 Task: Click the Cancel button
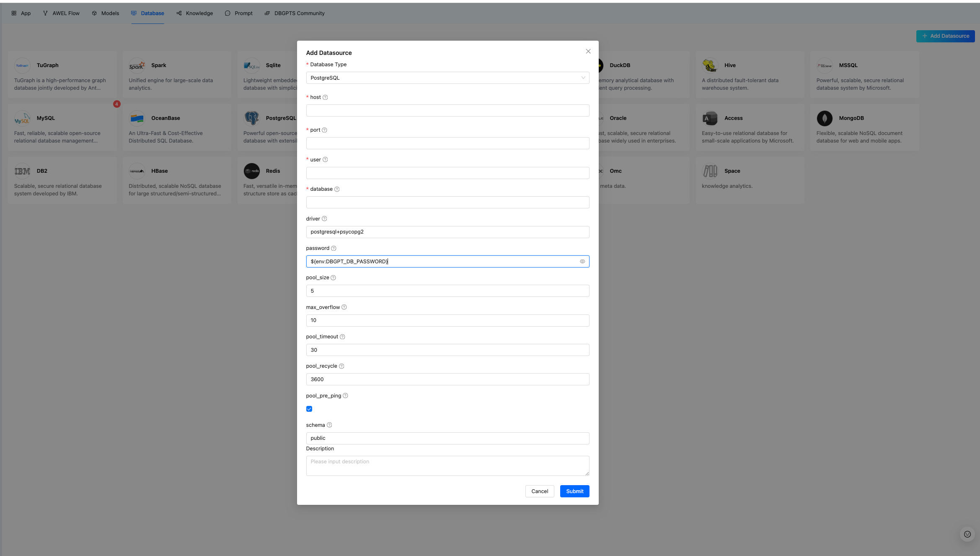point(539,491)
